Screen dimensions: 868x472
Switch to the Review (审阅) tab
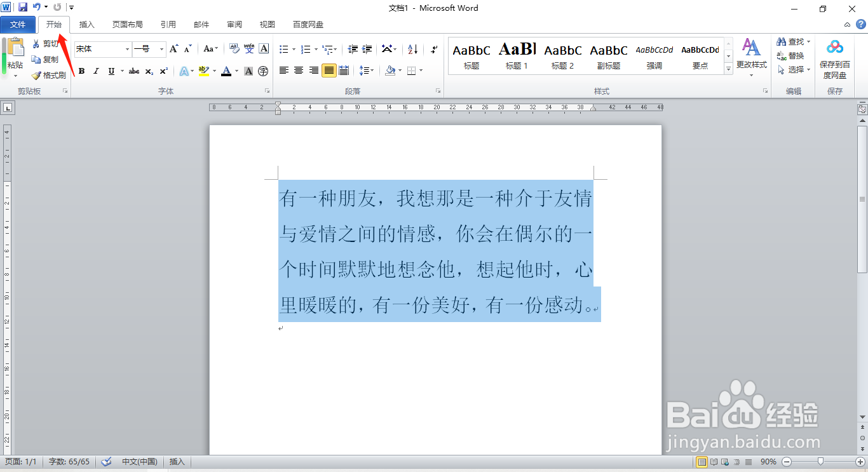(234, 25)
